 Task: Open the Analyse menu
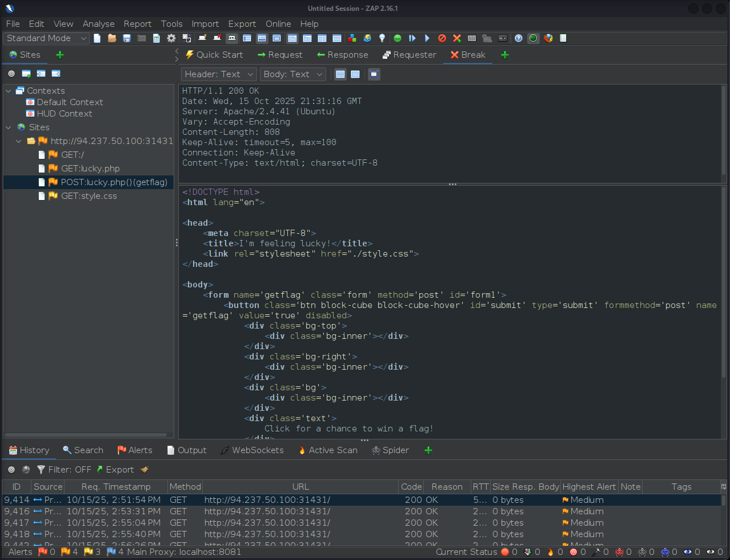coord(98,24)
